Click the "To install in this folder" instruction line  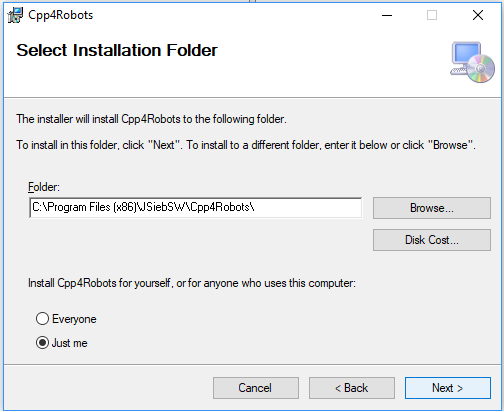coord(246,145)
